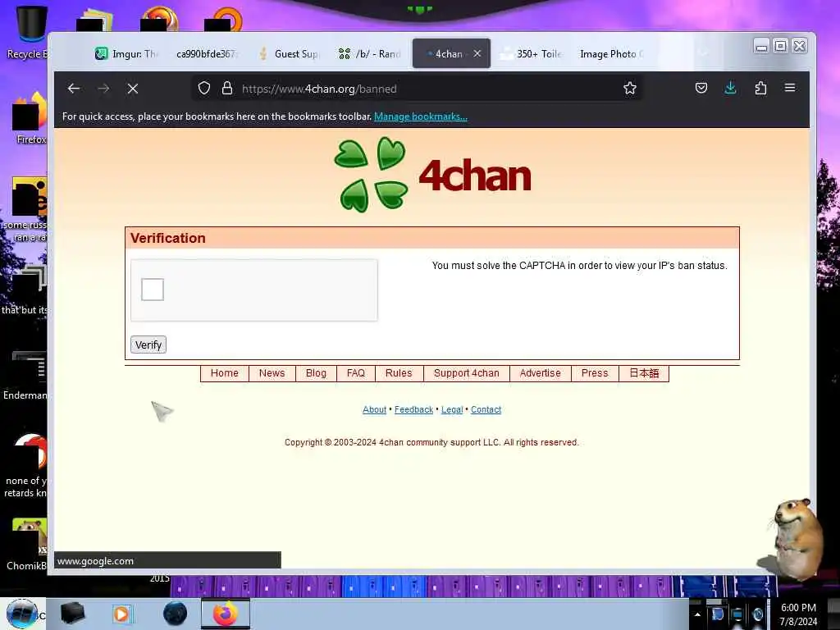Open the 'none of y' desktop icon
The image size is (840, 630).
click(27, 465)
